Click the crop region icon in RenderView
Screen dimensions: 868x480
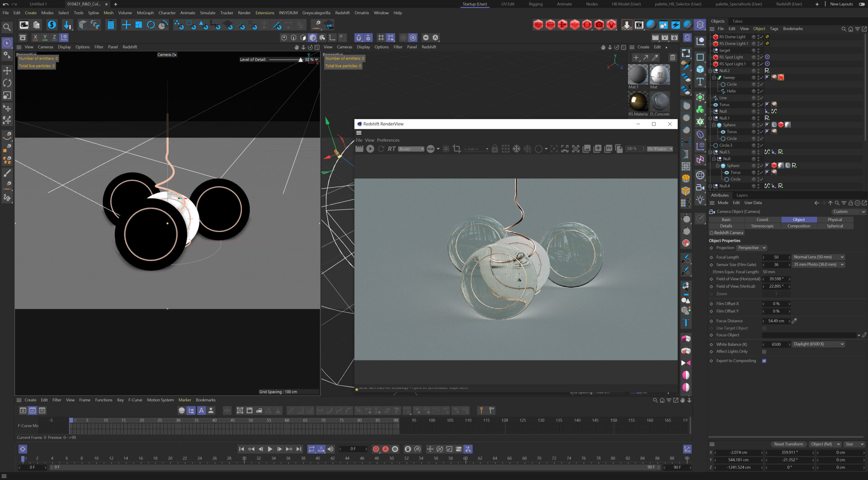point(457,149)
